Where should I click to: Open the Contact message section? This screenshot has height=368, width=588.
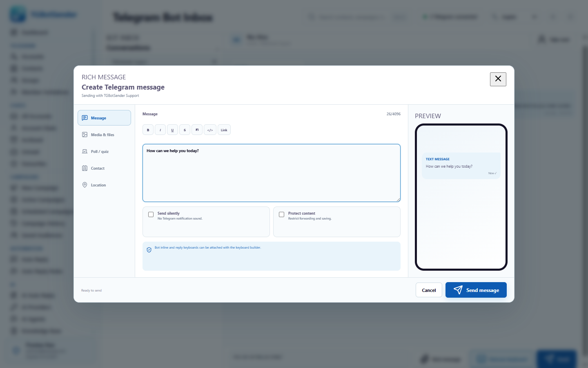104,168
